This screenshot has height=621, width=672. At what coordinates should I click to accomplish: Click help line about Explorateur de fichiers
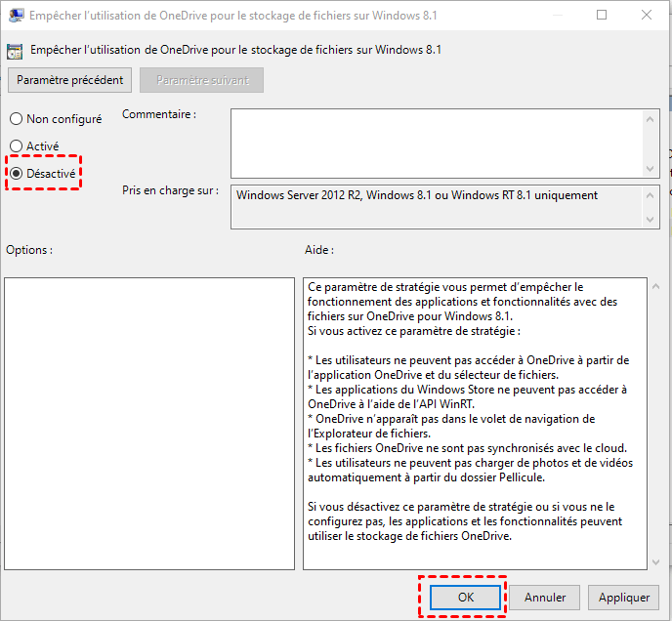click(x=451, y=426)
